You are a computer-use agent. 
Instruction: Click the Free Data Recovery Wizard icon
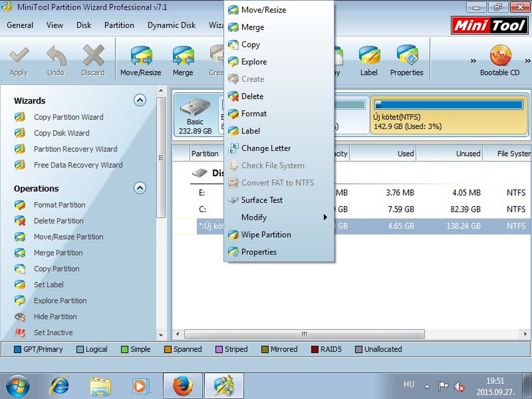coord(20,165)
